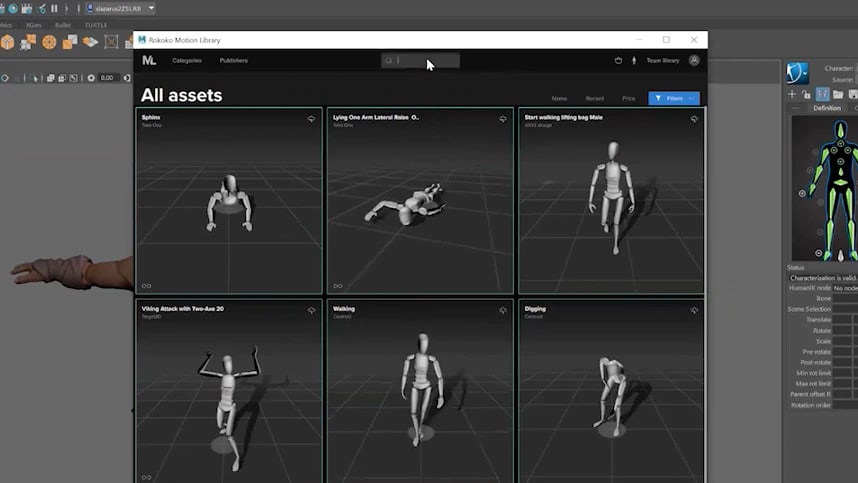The height and width of the screenshot is (483, 858).
Task: Click the folder icon in HumanIK panel
Action: [x=837, y=95]
